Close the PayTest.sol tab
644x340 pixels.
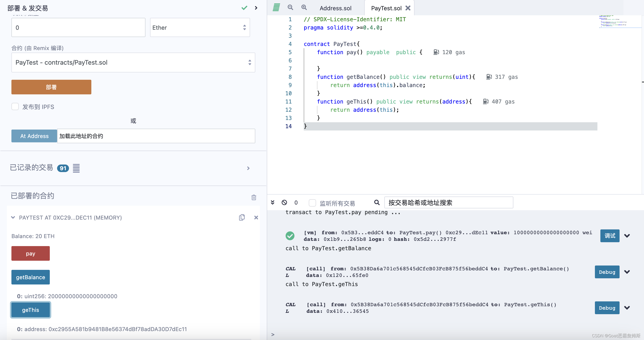pos(408,8)
